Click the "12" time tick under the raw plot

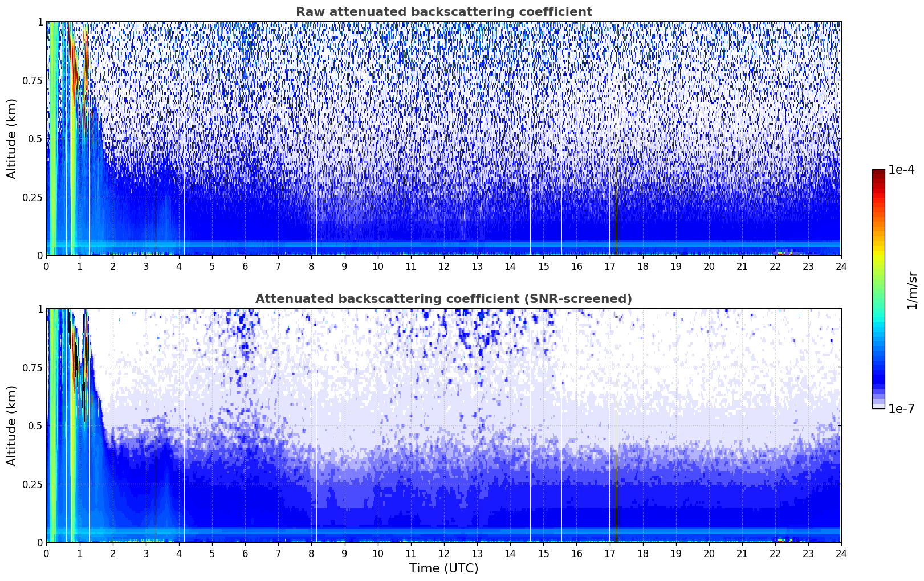point(444,266)
